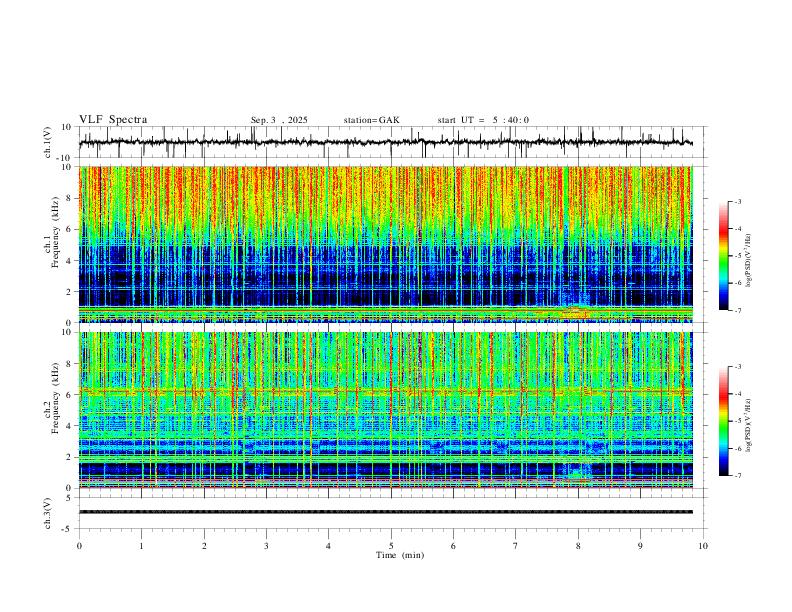The height and width of the screenshot is (612, 792).
Task: Click the "-7" tick on ch.1 colorbar
Action: pos(737,311)
